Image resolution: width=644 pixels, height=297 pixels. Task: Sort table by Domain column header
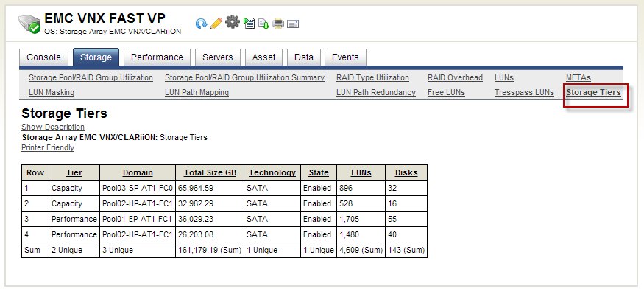(138, 172)
